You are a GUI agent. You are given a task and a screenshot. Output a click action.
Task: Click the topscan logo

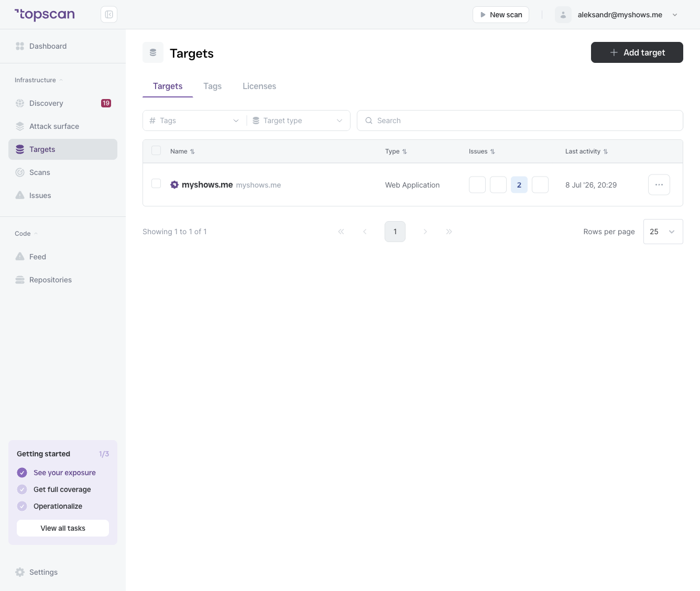(45, 15)
